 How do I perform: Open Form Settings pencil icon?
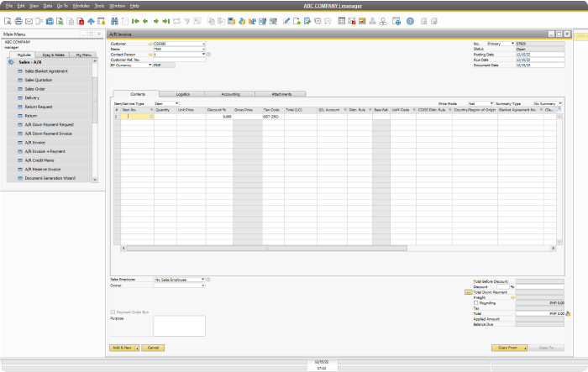pyautogui.click(x=286, y=21)
